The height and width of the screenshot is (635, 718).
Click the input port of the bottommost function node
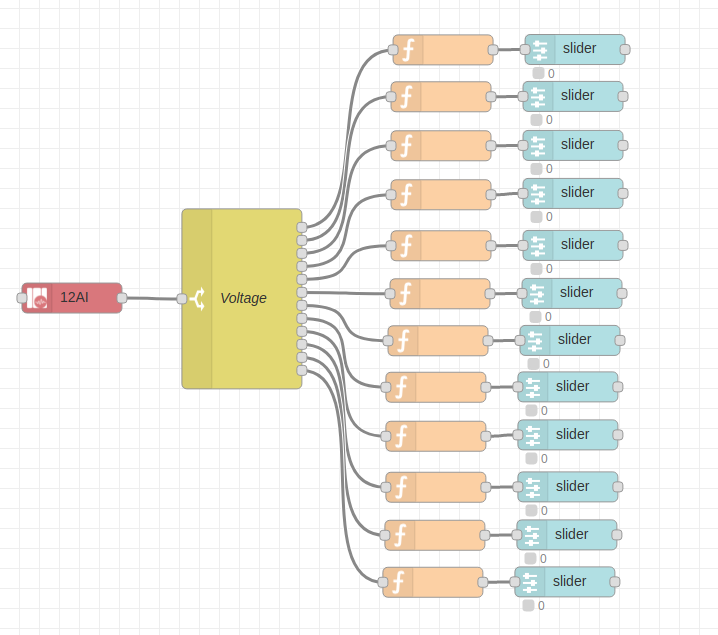pos(383,582)
